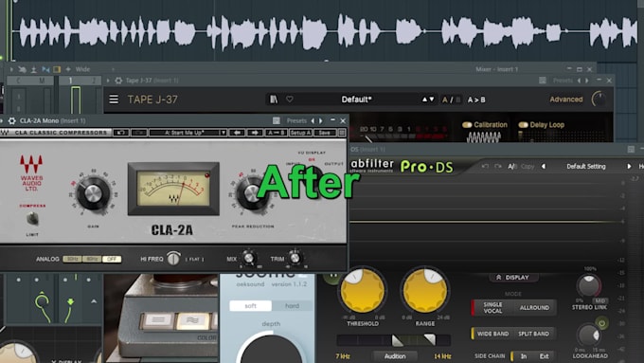
Task: Select Wide Band in Pro-DS
Action: 492,334
